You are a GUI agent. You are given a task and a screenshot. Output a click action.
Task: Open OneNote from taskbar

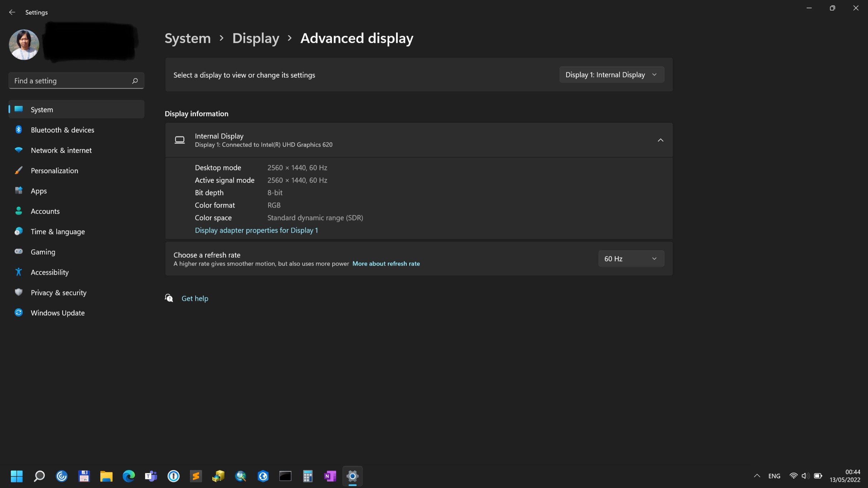pyautogui.click(x=330, y=476)
